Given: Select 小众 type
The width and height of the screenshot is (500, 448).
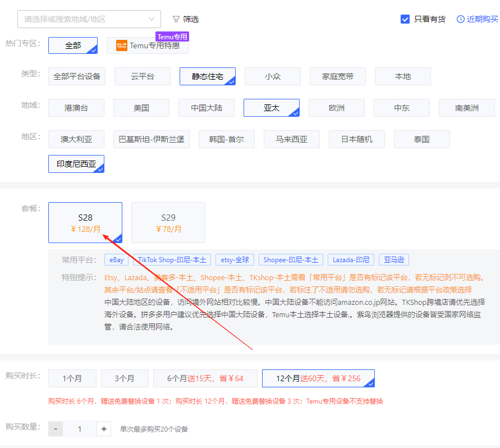Looking at the screenshot, I should click(x=273, y=76).
